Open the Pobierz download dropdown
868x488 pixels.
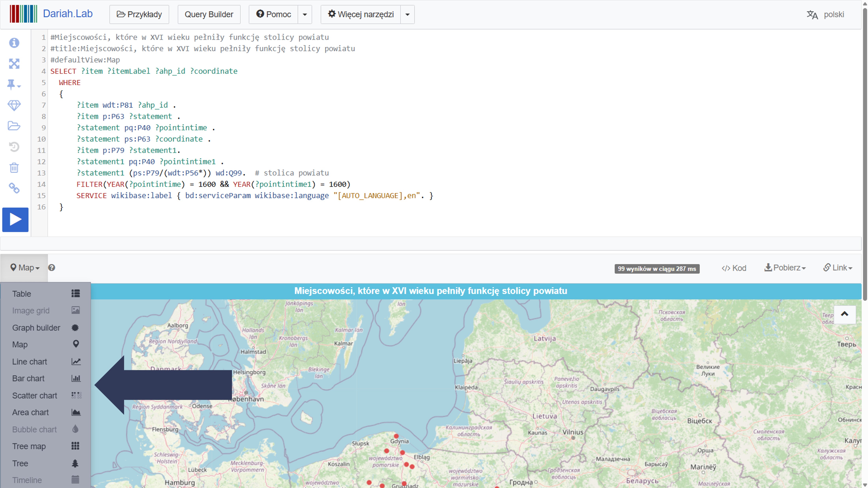point(785,268)
